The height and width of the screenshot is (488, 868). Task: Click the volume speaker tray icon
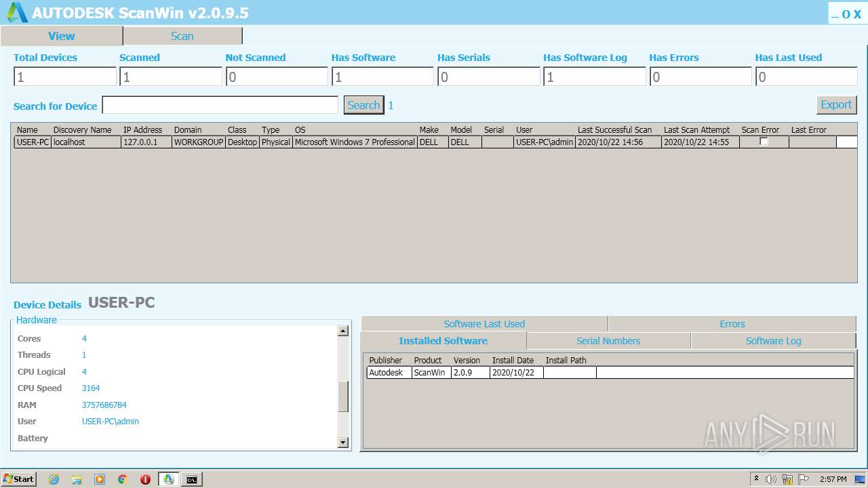pyautogui.click(x=771, y=479)
